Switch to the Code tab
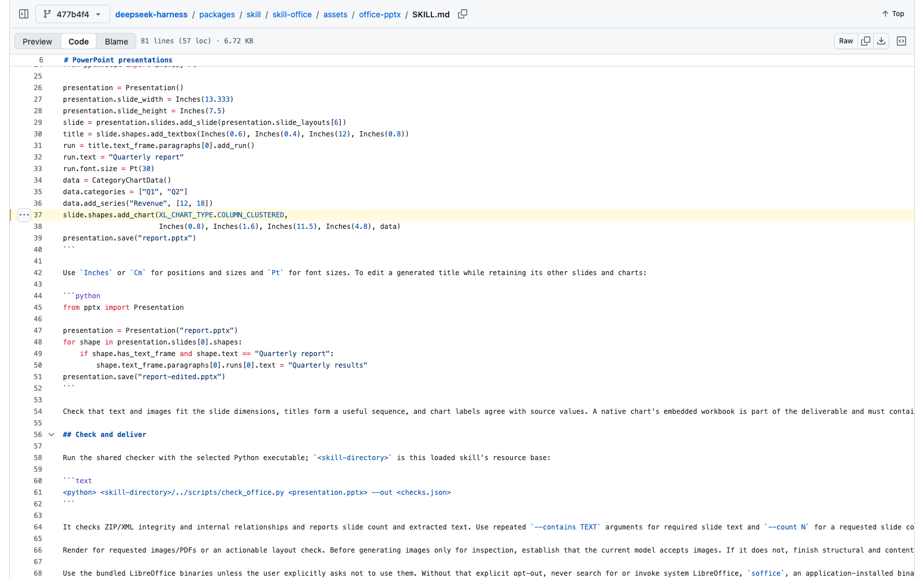The height and width of the screenshot is (578, 924). [x=79, y=41]
